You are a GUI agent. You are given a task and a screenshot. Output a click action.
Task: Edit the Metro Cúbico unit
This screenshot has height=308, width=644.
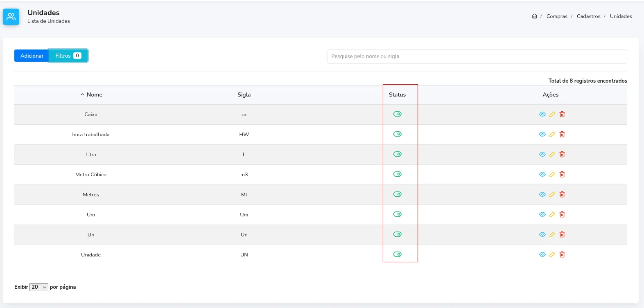tap(552, 175)
